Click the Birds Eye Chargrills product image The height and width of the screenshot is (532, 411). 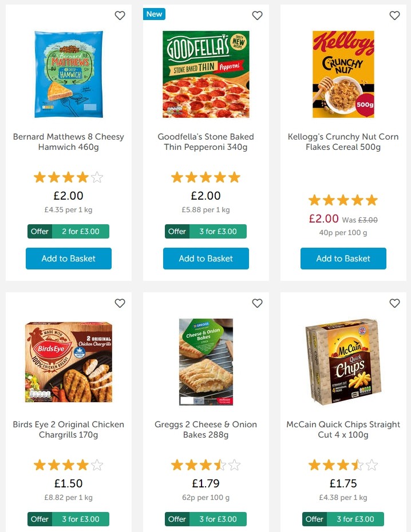pyautogui.click(x=68, y=362)
